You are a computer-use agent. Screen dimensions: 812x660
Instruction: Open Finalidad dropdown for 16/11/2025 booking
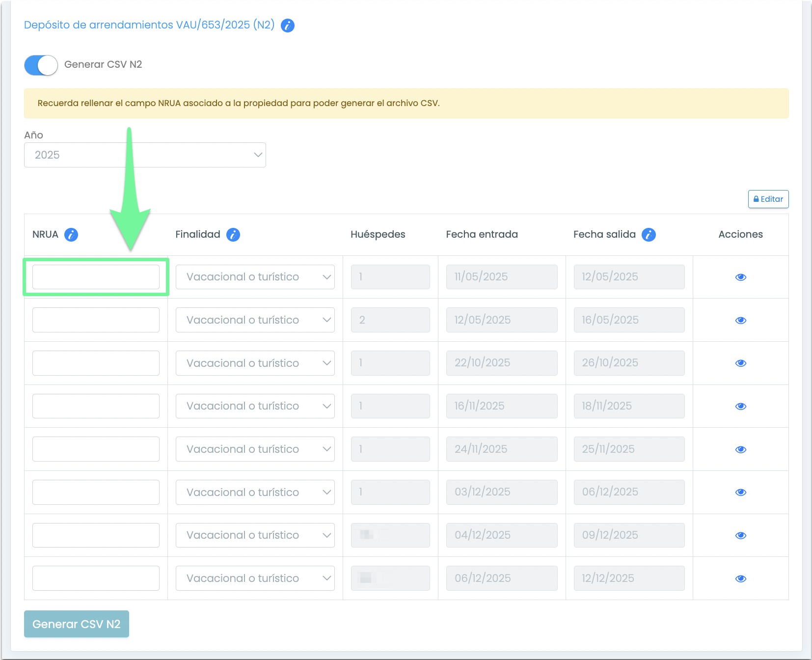pyautogui.click(x=255, y=406)
